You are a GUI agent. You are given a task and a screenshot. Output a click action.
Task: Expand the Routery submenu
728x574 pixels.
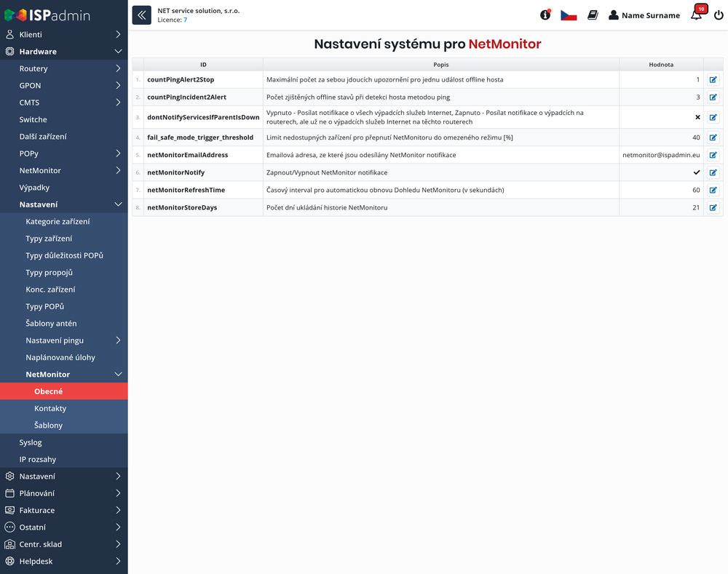[x=118, y=68]
